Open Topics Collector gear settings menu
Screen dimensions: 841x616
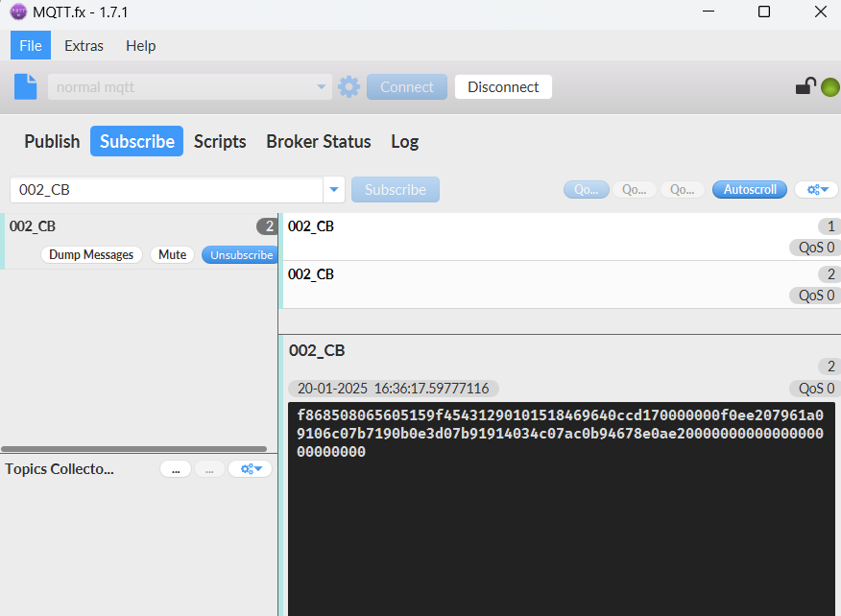click(x=251, y=469)
